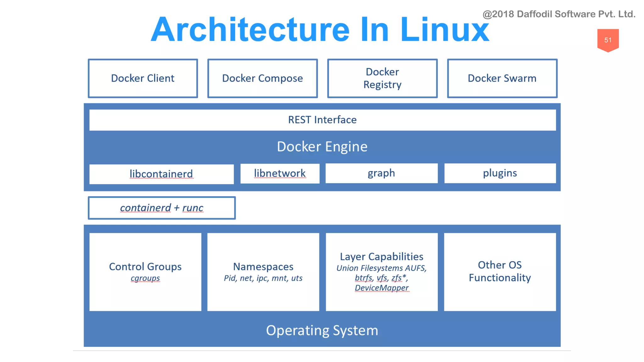Click the Architecture In Linux title
The image size is (644, 362).
pos(320,30)
